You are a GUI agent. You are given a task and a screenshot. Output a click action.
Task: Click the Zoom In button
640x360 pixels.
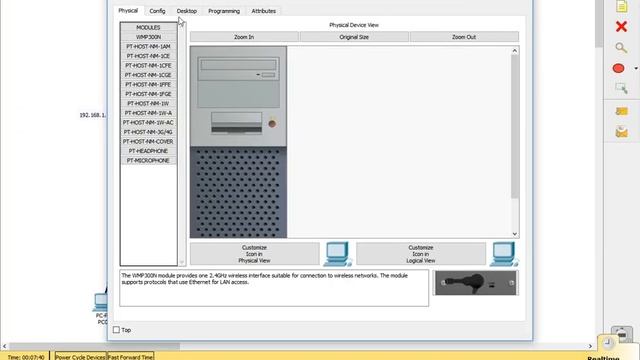[244, 37]
